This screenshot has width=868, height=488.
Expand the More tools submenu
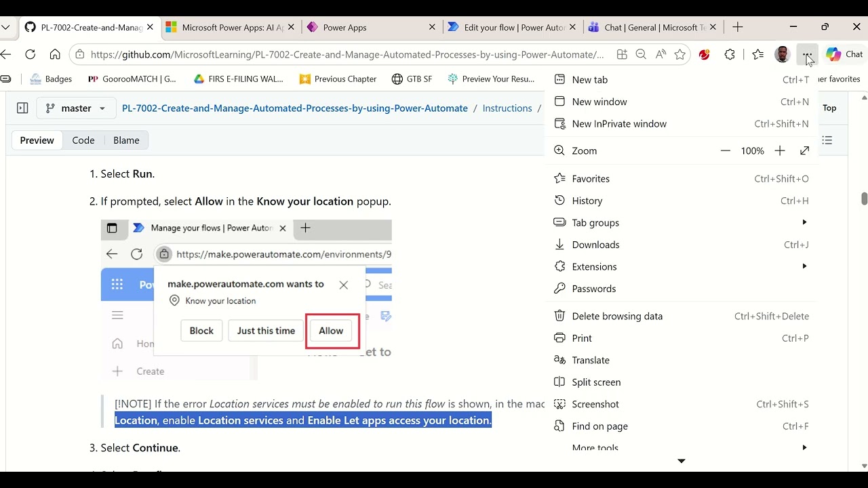681,447
